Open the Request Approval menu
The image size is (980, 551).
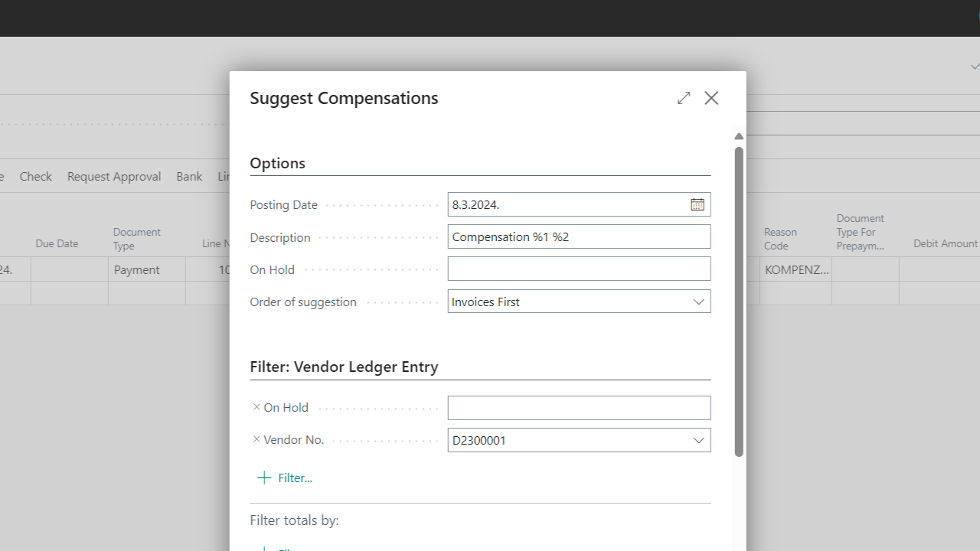[x=114, y=176]
